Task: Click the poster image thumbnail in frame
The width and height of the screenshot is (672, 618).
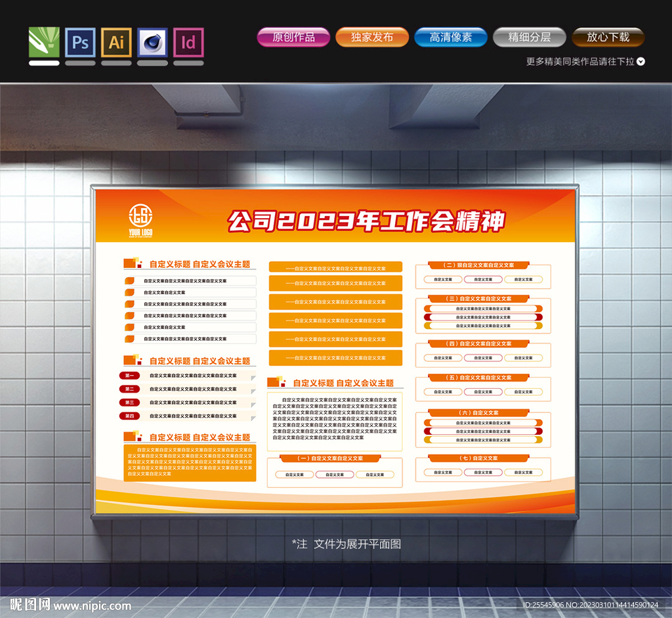Action: click(335, 351)
